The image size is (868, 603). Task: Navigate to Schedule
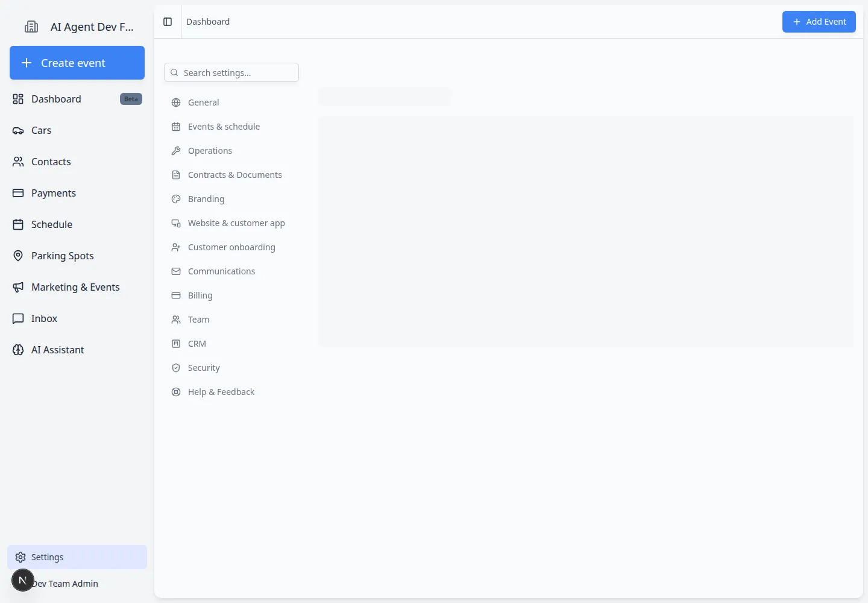click(77, 224)
